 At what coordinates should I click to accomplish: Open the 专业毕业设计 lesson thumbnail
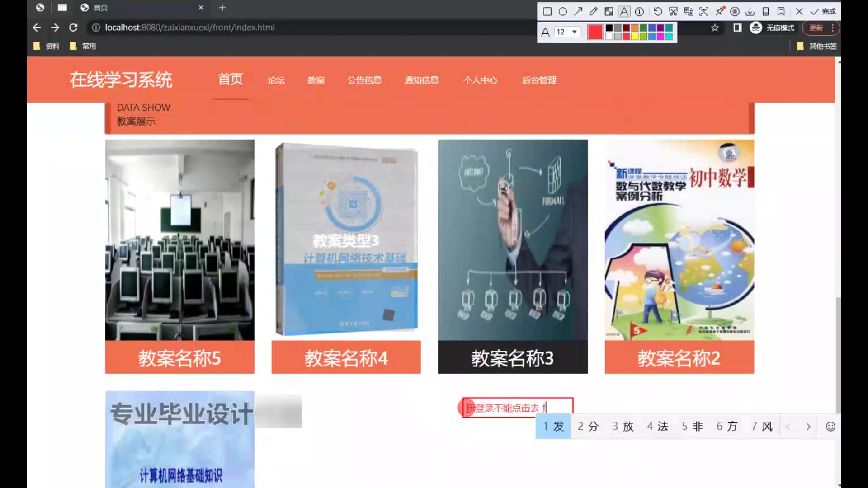(x=179, y=439)
